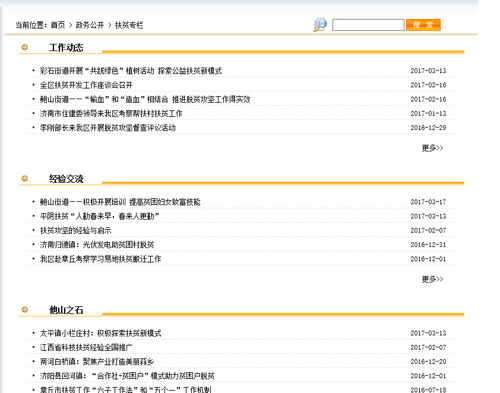This screenshot has height=393, width=500.
Task: Open the 经验交流 section heading
Action: (x=66, y=179)
